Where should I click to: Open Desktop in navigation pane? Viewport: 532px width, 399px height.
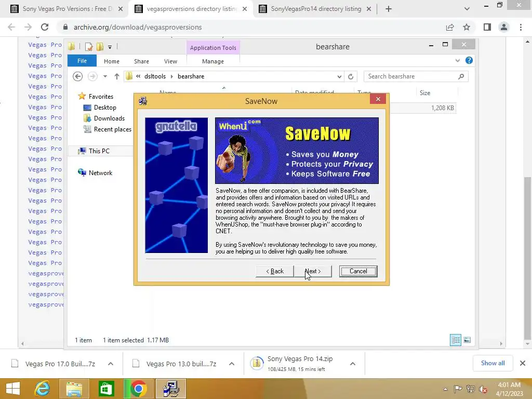click(105, 107)
